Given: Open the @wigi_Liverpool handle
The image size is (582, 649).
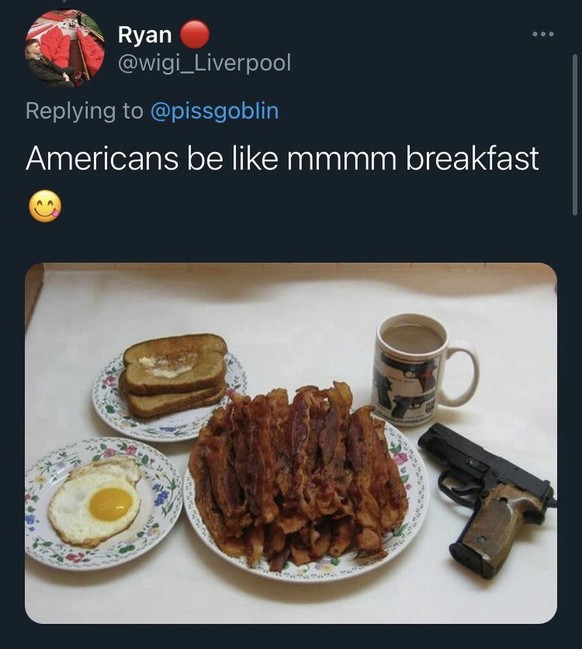Looking at the screenshot, I should [204, 63].
